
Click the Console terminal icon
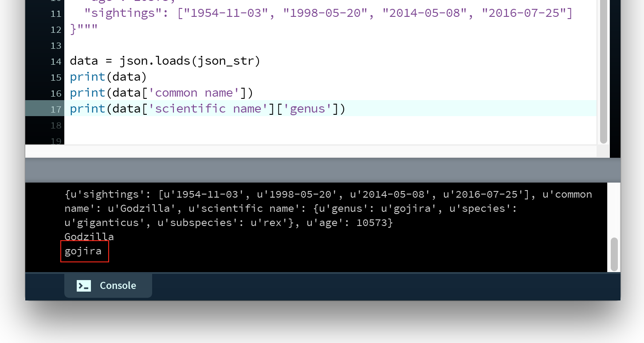pos(84,286)
